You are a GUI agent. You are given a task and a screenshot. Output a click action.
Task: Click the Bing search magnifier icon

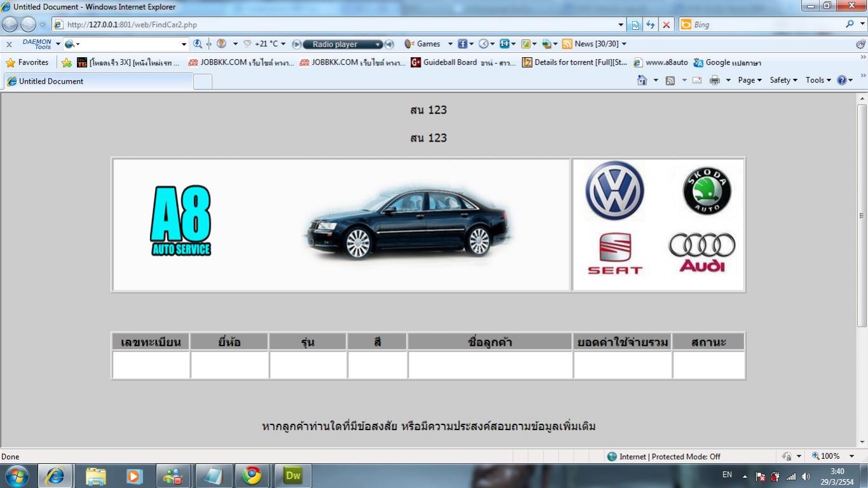coord(850,24)
